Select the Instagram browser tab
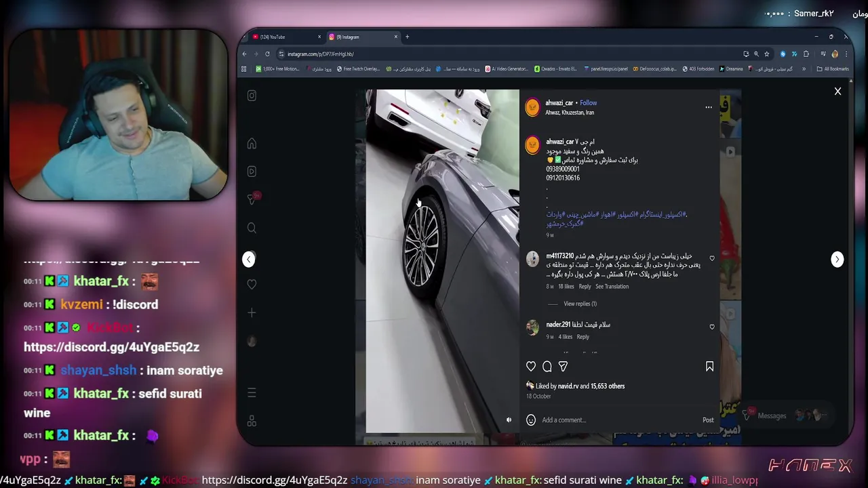Viewport: 868px width, 488px height. point(359,37)
